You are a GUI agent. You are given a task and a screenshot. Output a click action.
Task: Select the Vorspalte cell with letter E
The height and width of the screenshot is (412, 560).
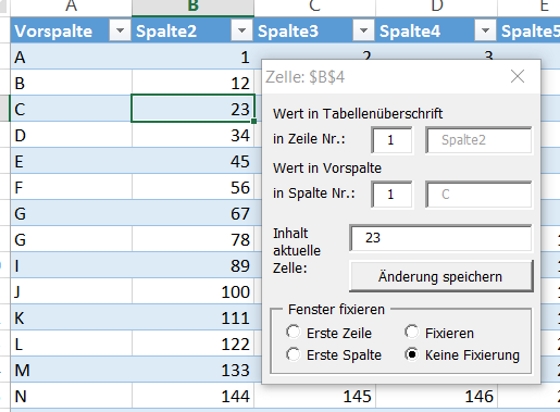pos(71,161)
